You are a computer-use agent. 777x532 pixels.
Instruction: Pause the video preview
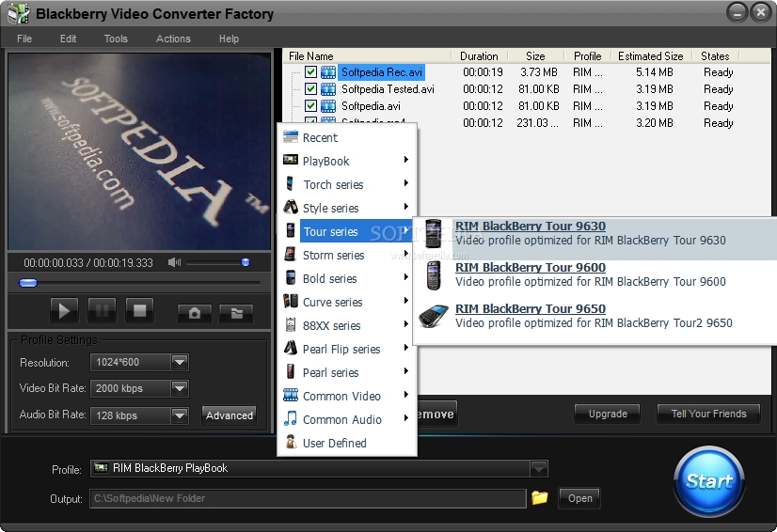[103, 310]
